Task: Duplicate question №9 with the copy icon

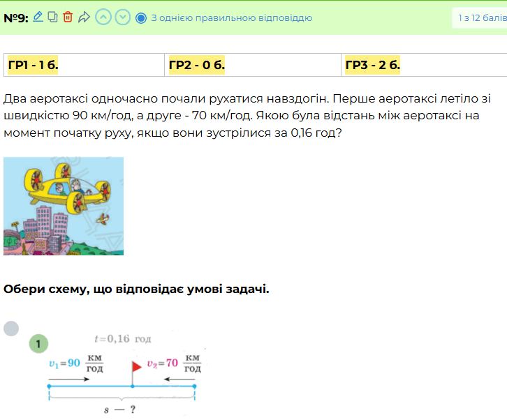Action: [52, 17]
